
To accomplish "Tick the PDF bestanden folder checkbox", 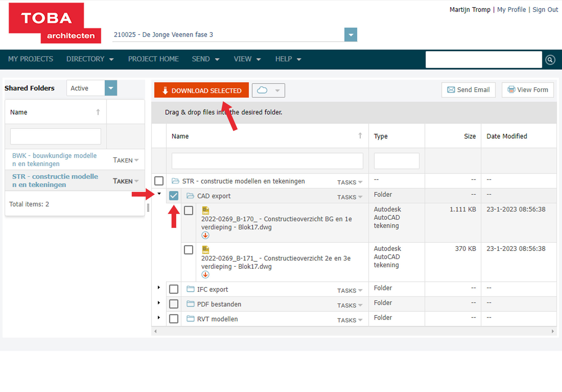I will point(174,304).
